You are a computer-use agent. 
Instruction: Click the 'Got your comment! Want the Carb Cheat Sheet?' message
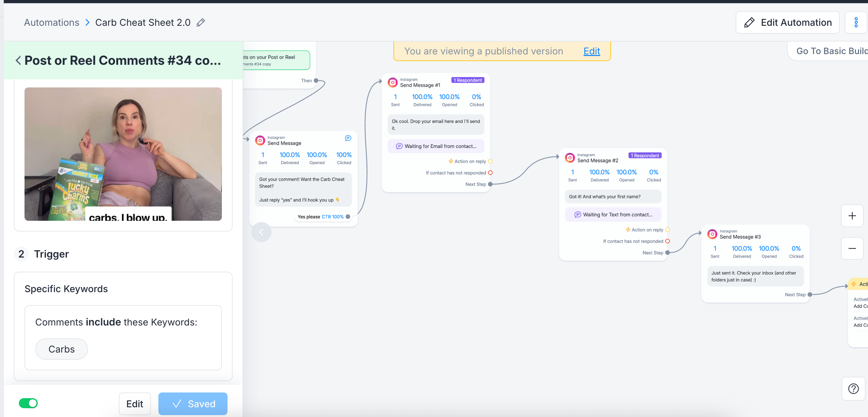tap(303, 189)
